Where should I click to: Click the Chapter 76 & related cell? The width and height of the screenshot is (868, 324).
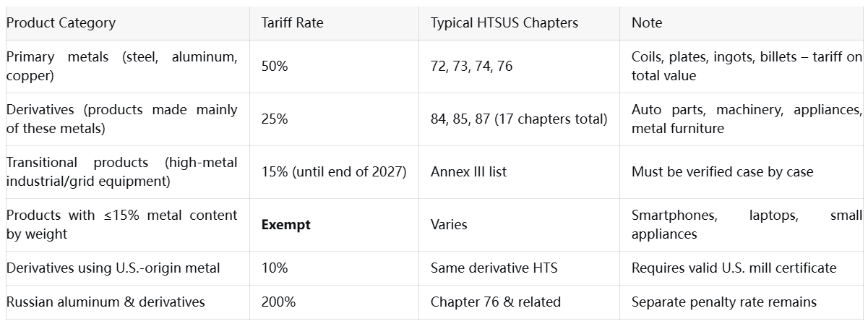point(495,302)
